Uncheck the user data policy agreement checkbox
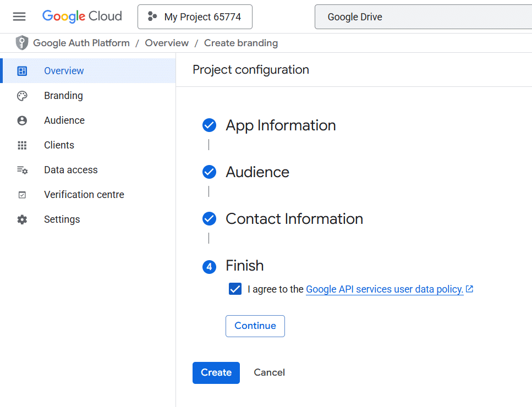Image resolution: width=532 pixels, height=407 pixels. [235, 289]
